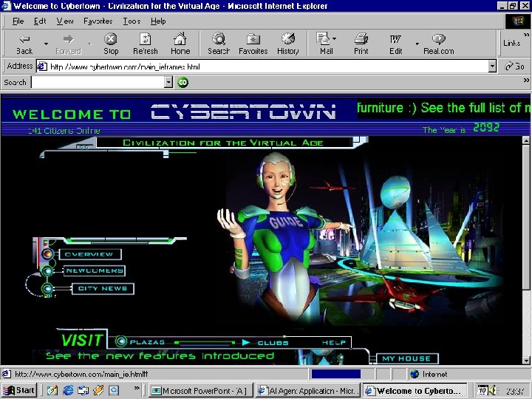Open the Help link in the Visit bar

(334, 343)
